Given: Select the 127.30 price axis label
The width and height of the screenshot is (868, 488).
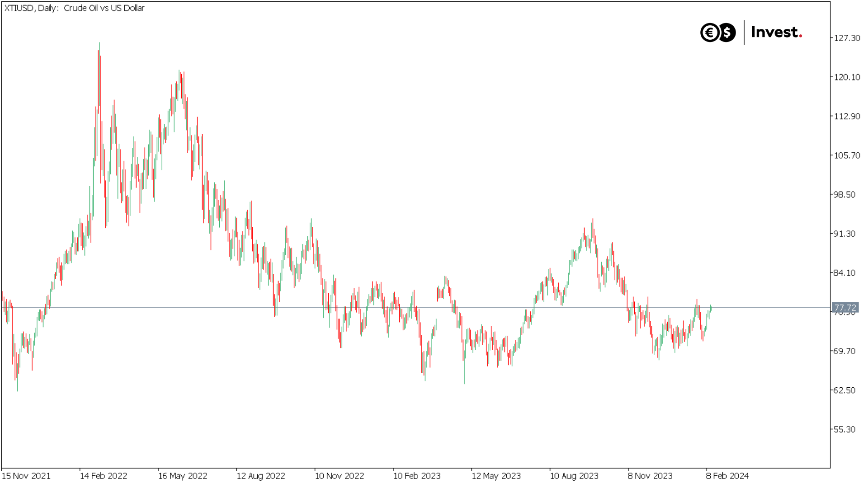Looking at the screenshot, I should 847,38.
